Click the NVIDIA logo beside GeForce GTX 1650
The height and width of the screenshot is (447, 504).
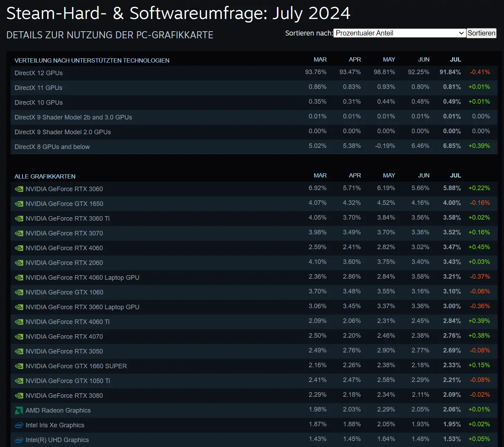19,204
